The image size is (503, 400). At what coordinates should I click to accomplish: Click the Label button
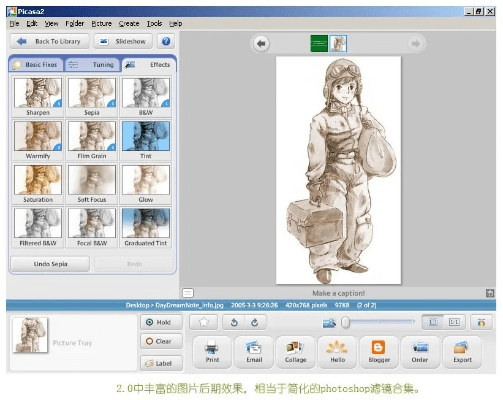click(161, 363)
